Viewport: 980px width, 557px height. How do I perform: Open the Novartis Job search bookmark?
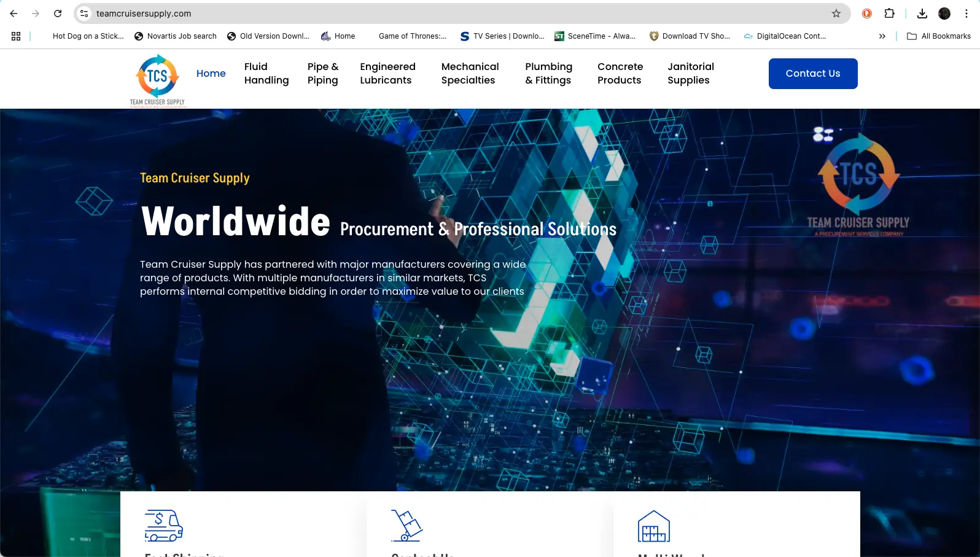tap(176, 36)
